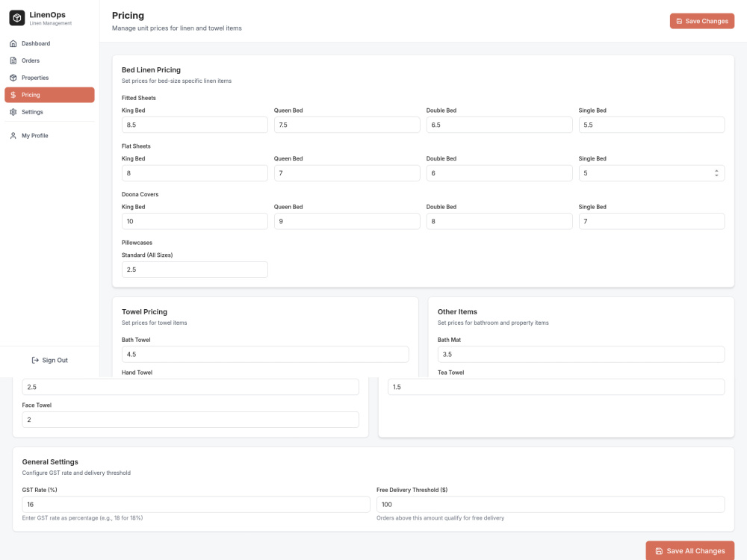The height and width of the screenshot is (560, 747).
Task: Click the Towel Pricing heading
Action: [144, 311]
